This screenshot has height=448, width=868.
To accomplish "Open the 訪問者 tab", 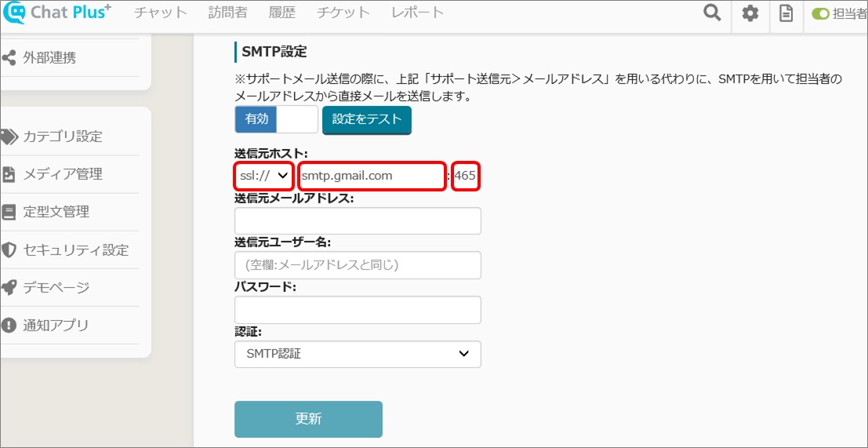I will tap(227, 13).
